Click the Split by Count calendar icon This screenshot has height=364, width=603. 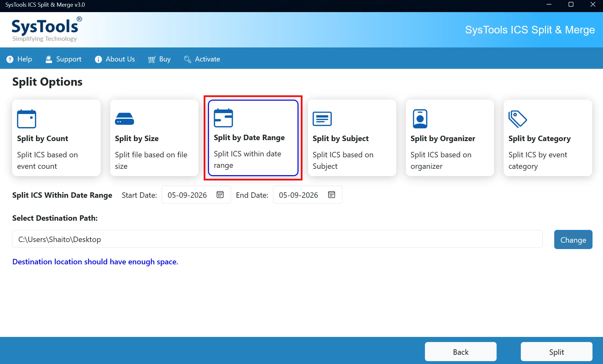pyautogui.click(x=26, y=119)
